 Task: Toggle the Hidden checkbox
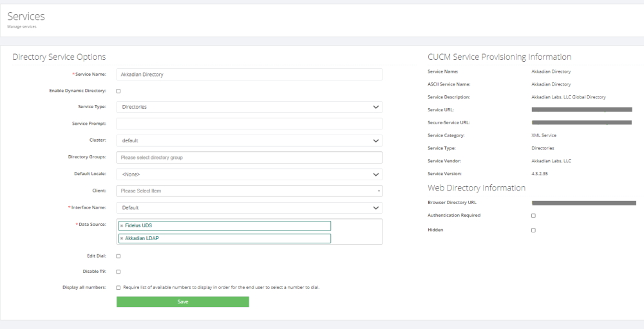tap(533, 230)
